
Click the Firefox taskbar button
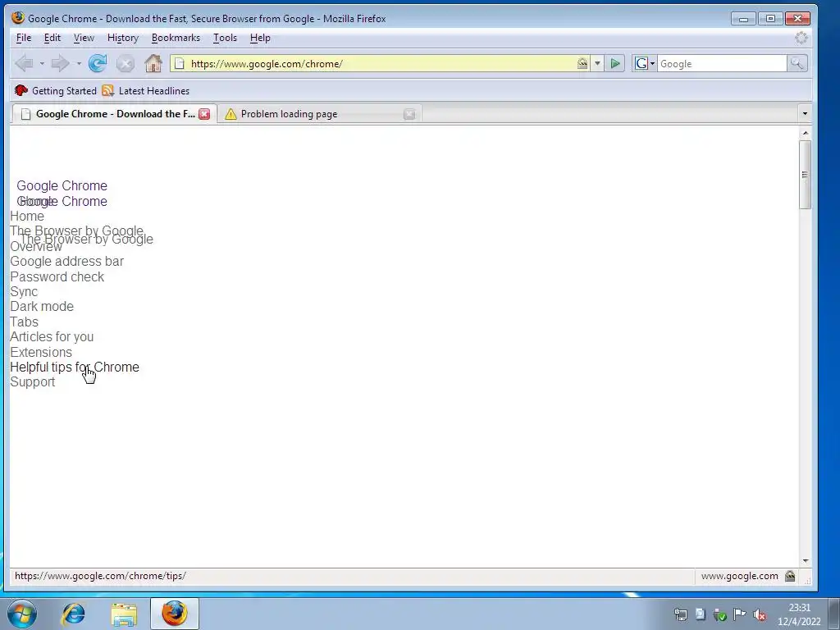[175, 614]
